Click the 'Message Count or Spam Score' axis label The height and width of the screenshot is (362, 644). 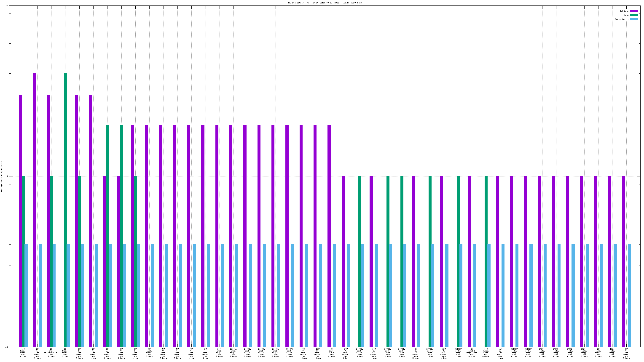pyautogui.click(x=2, y=176)
